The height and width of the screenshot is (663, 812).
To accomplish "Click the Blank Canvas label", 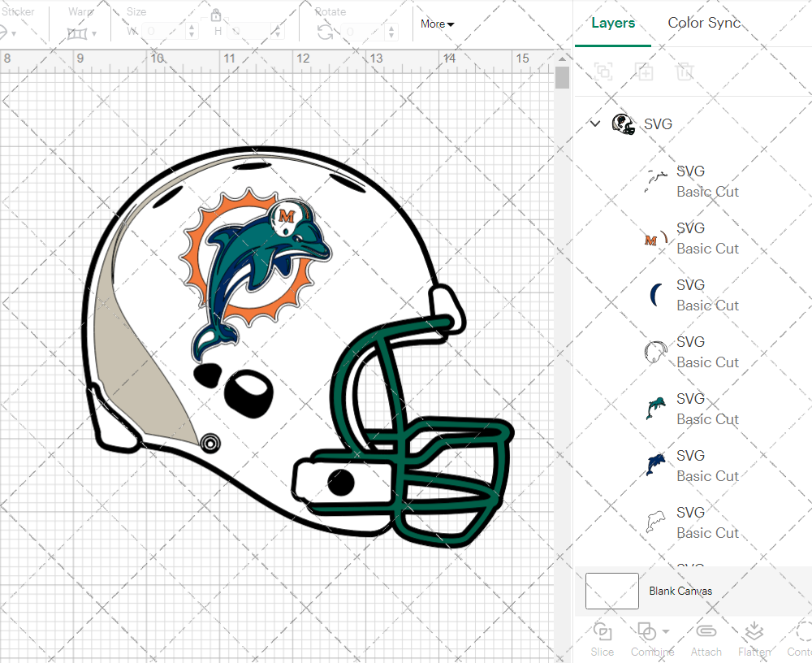I will click(x=680, y=591).
